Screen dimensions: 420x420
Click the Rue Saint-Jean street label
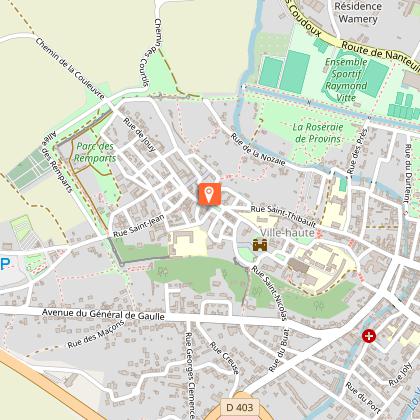point(139,226)
